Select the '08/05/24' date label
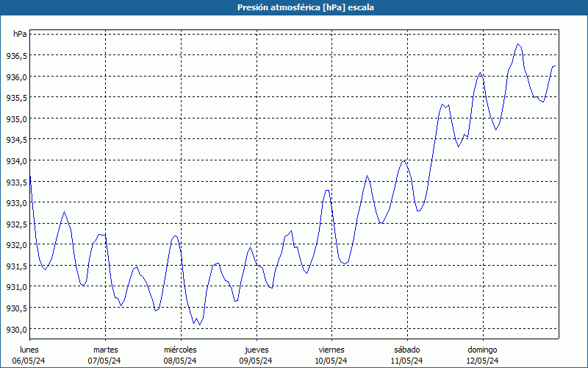Image resolution: width=588 pixels, height=368 pixels. tap(180, 361)
